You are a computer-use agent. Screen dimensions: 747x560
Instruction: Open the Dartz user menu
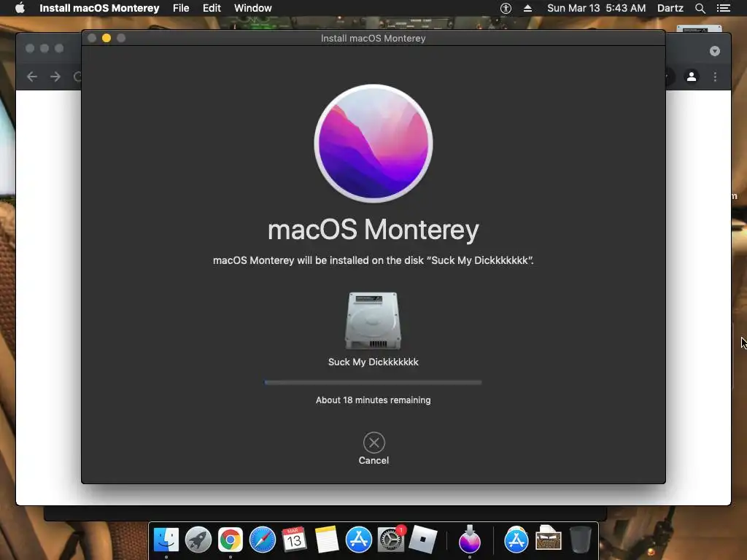670,8
